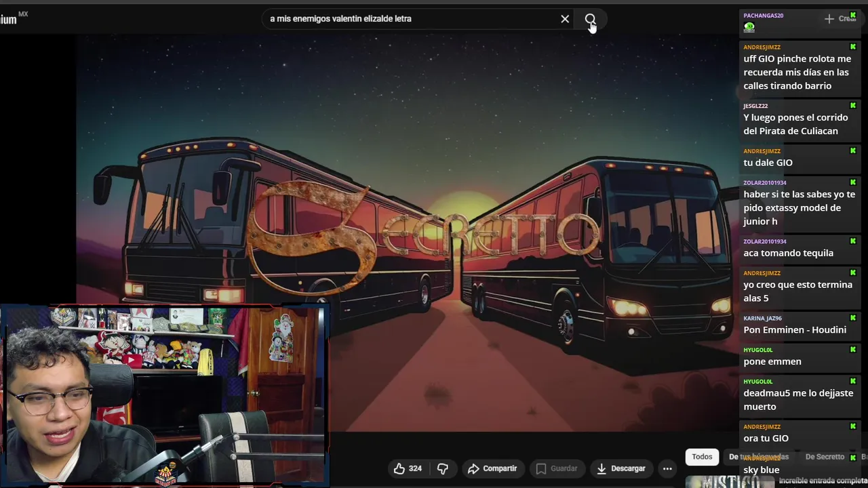
Task: Click username JESGLZ22 in chat
Action: click(x=755, y=106)
